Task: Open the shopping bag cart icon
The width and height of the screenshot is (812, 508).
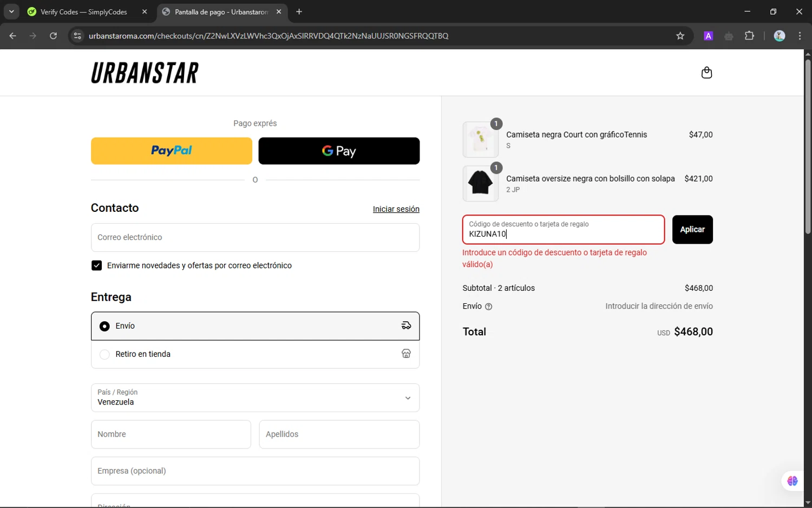Action: (706, 73)
